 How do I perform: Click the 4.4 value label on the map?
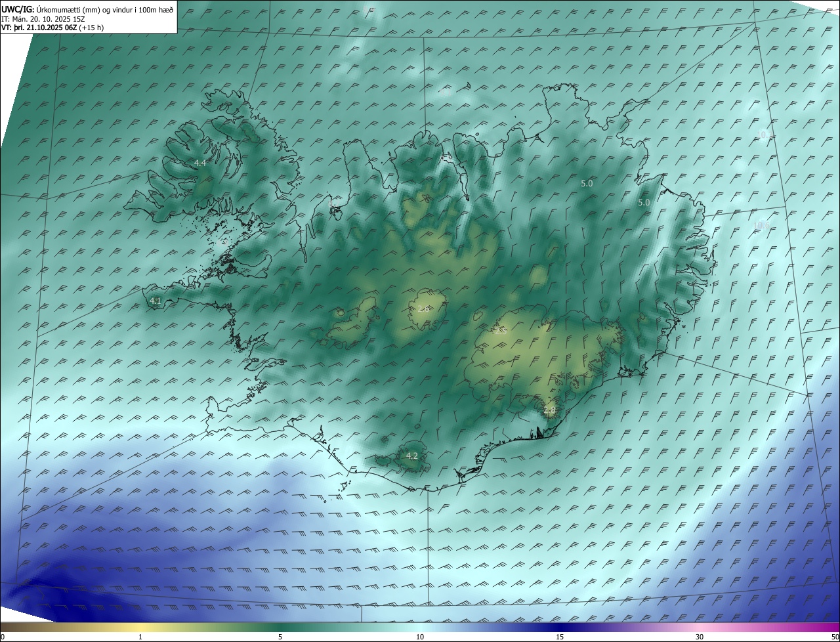click(x=200, y=163)
